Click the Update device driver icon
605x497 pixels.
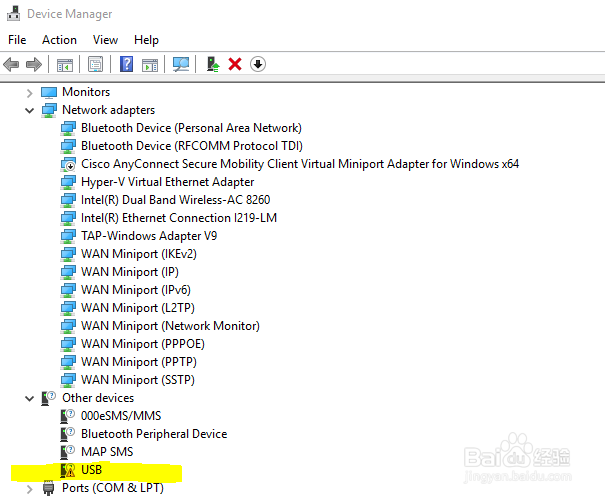click(213, 64)
